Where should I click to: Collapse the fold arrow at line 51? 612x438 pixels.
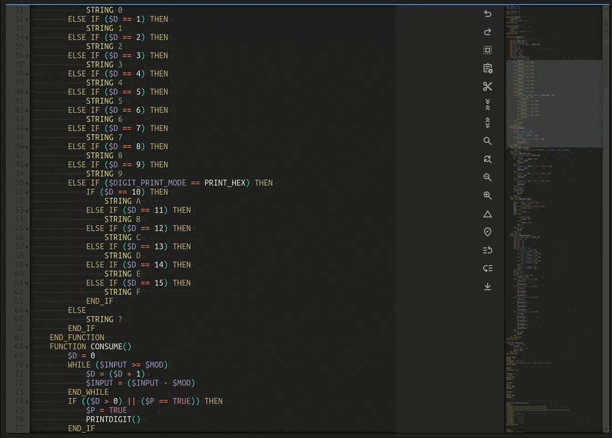point(27,192)
